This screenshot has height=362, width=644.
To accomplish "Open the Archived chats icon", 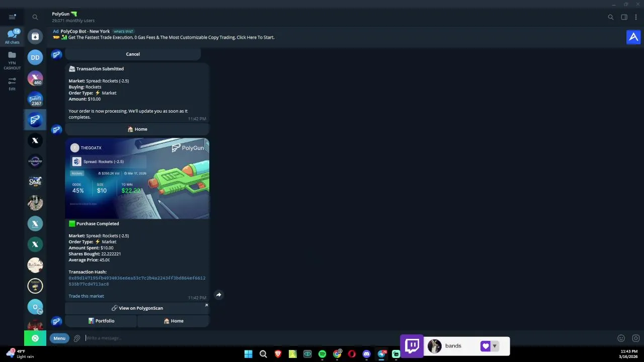I will pos(35,36).
